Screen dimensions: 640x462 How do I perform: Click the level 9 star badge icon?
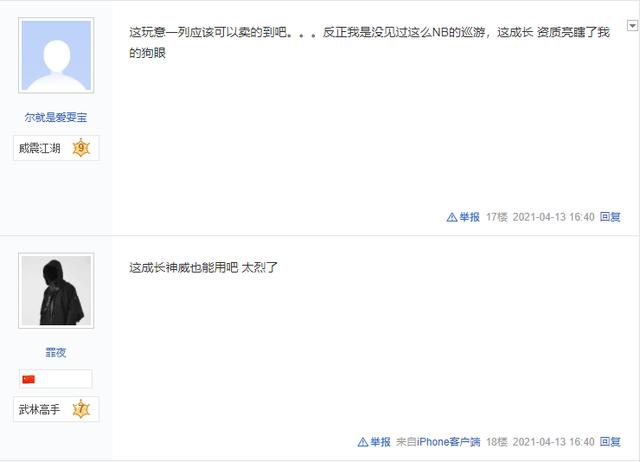click(x=81, y=148)
